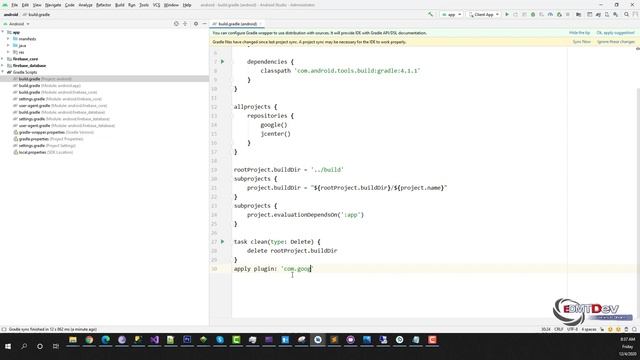Open the Windows Start menu
The image size is (640, 360).
pos(8,346)
